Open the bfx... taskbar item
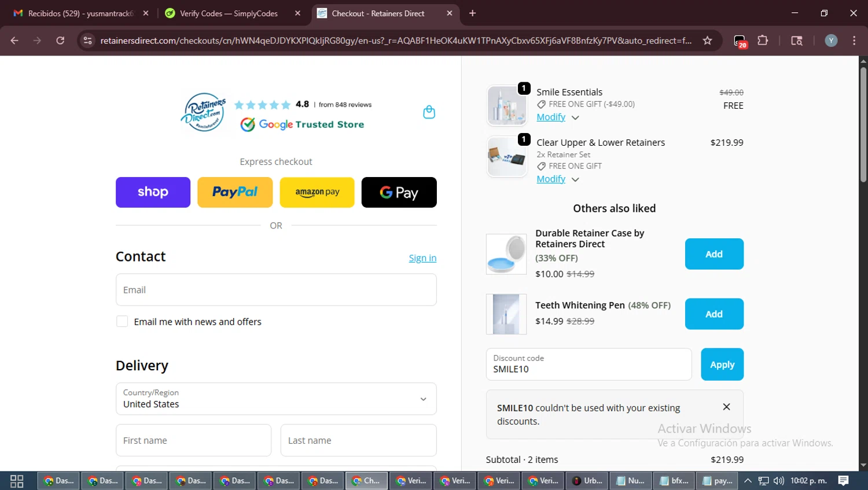868x490 pixels. pos(675,481)
